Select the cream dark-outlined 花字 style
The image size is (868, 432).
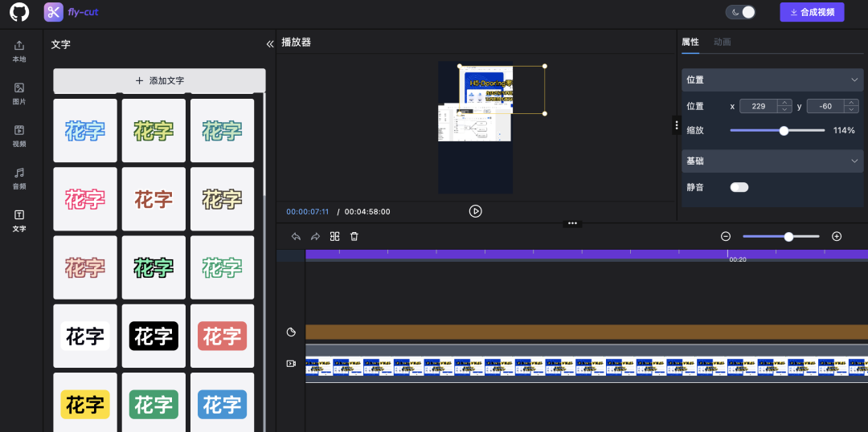click(223, 199)
